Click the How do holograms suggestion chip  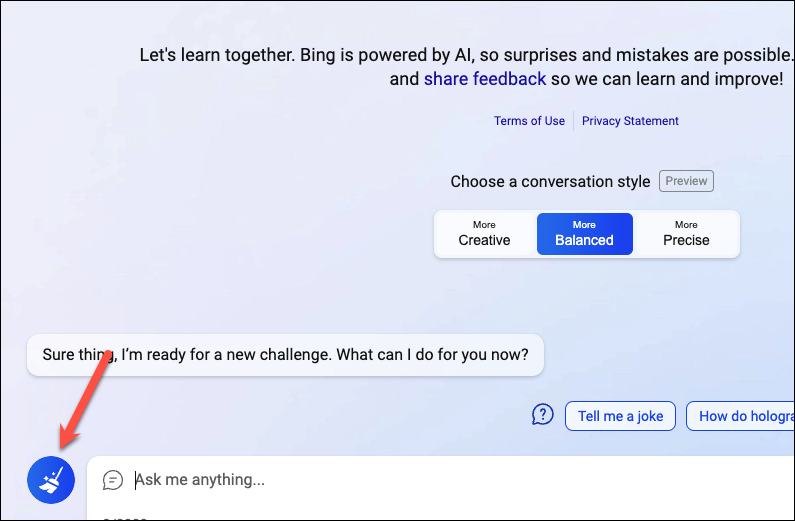click(x=741, y=416)
